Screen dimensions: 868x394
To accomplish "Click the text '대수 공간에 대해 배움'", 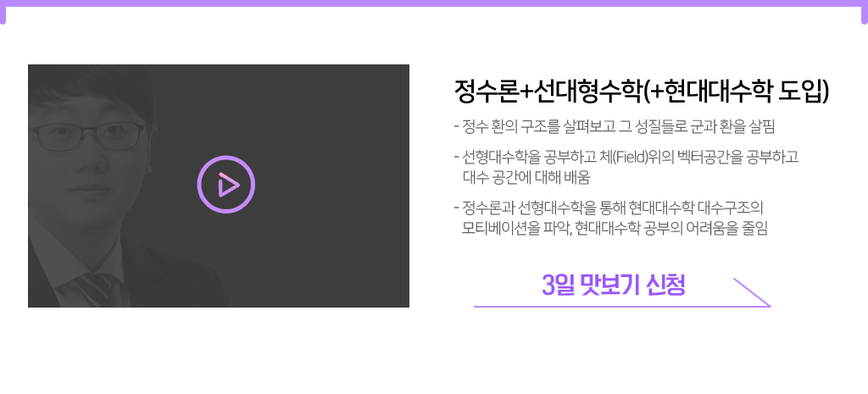I will (526, 178).
